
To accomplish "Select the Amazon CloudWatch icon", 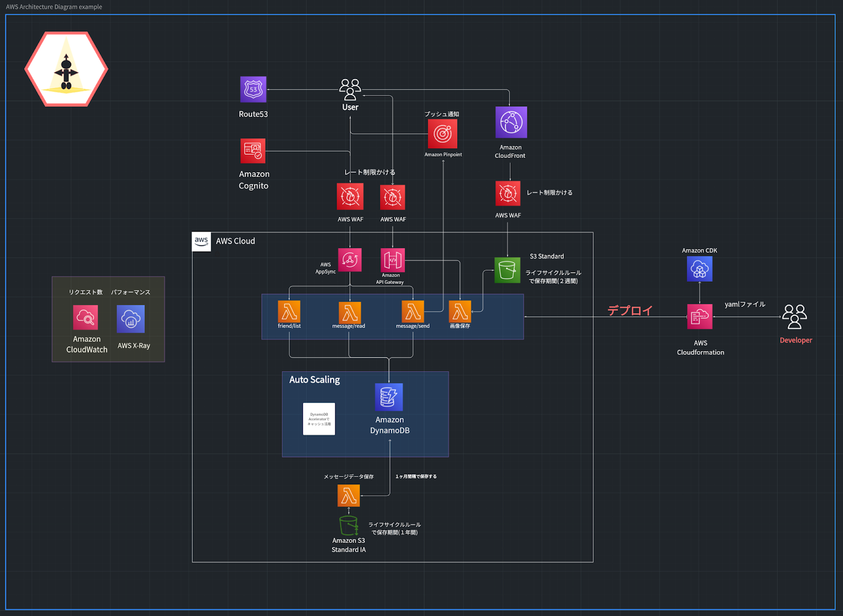I will point(85,318).
